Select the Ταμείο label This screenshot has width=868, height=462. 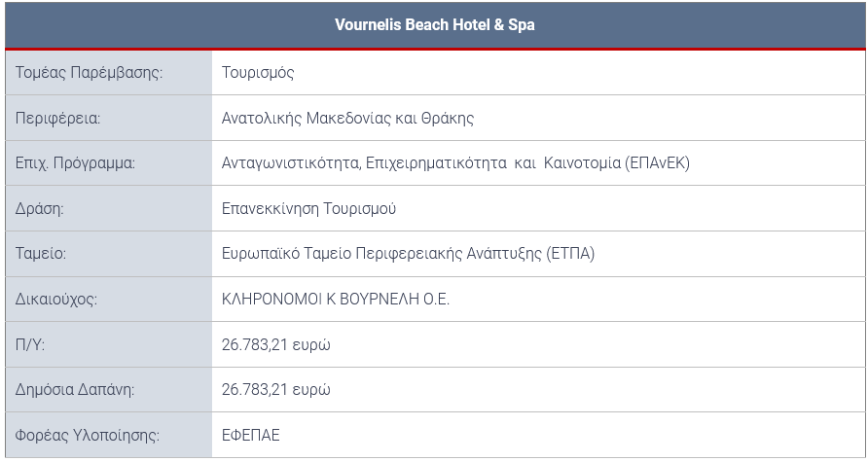pos(41,254)
